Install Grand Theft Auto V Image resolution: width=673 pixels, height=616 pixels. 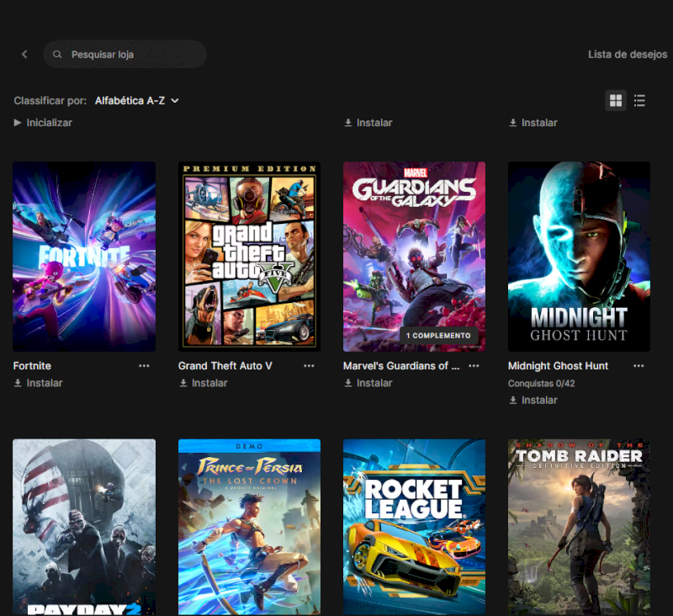[x=203, y=383]
